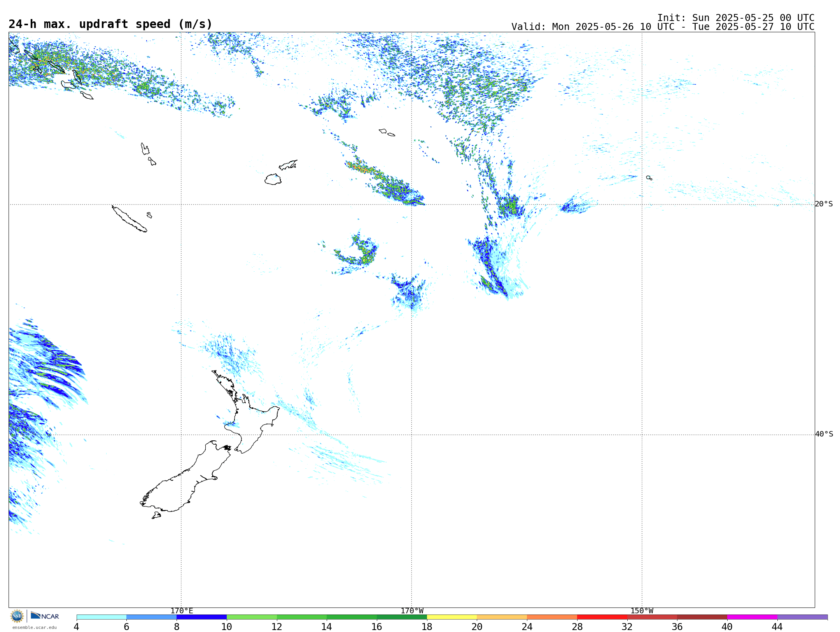Viewport: 840px width, 632px height.
Task: Select the magenta 40–44 colorbar swatch
Action: 752,617
